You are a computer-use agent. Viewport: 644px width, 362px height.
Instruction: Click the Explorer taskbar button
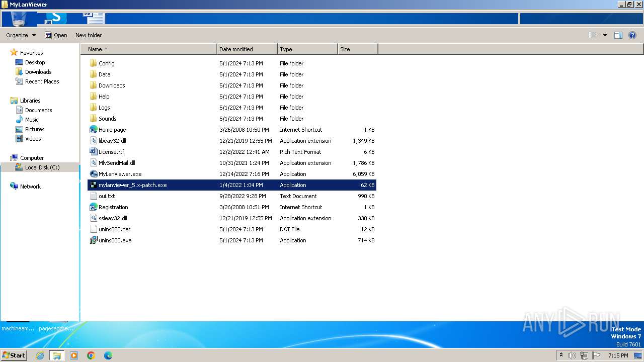57,355
